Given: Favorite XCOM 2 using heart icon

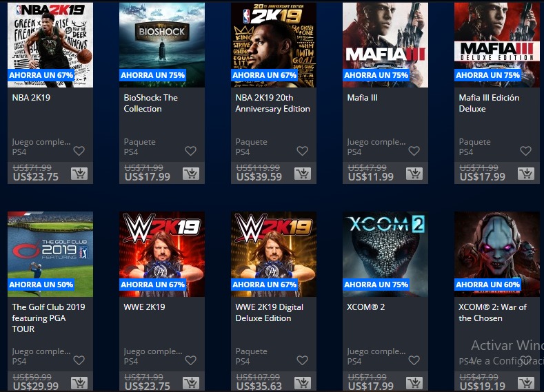Looking at the screenshot, I should tap(414, 360).
